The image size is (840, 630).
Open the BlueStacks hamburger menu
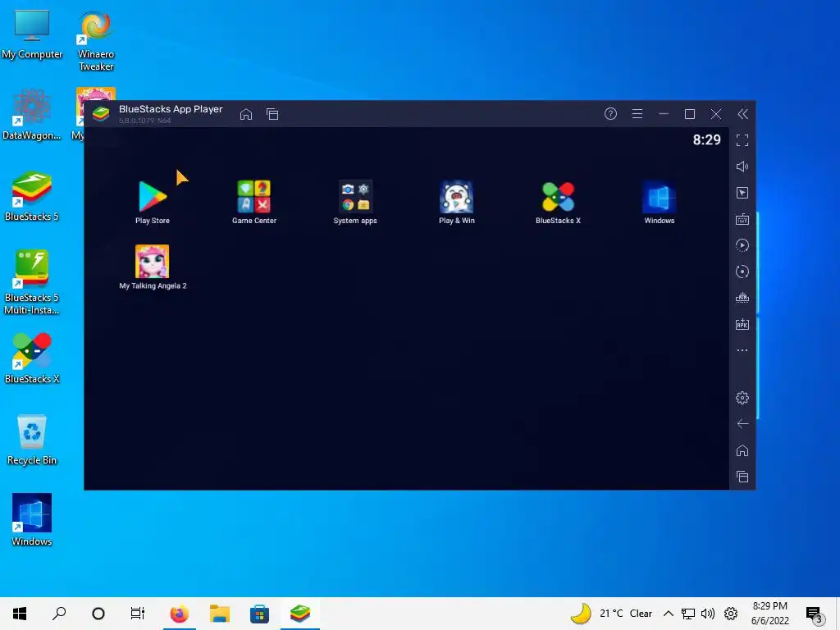637,113
